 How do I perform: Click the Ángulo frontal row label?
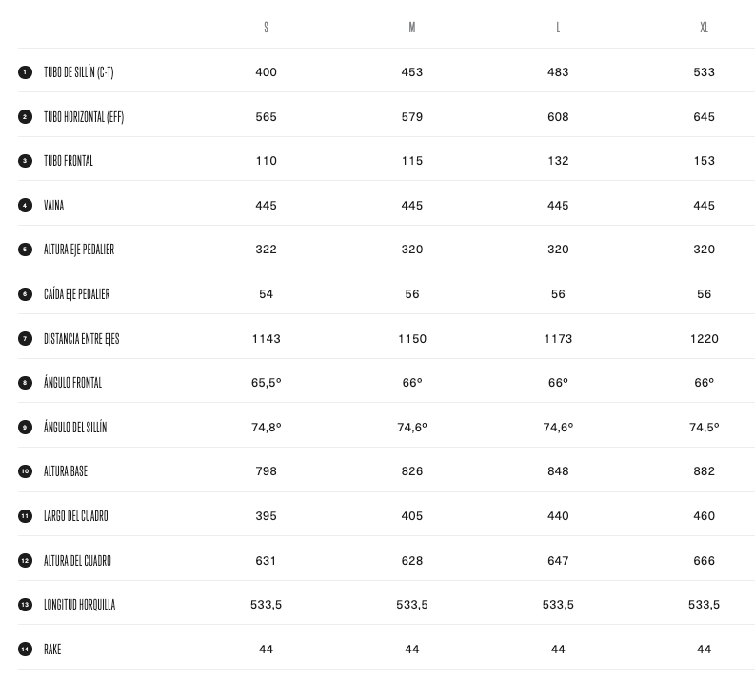(x=72, y=383)
